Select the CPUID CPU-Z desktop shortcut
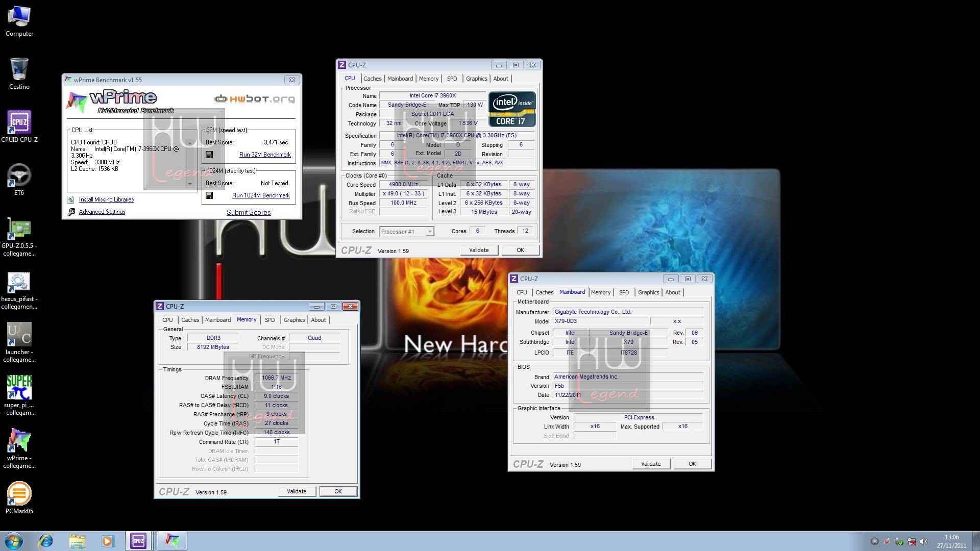This screenshot has height=551, width=980. tap(19, 127)
